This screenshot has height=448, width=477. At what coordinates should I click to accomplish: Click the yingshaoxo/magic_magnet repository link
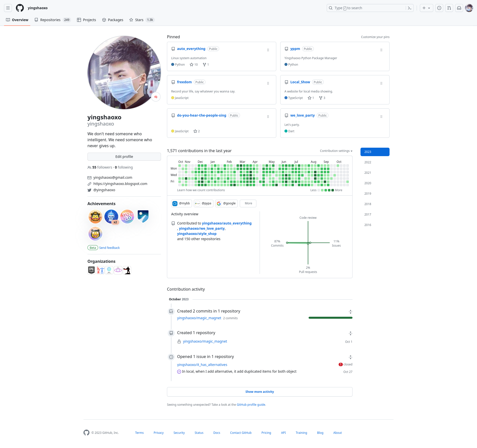(x=205, y=342)
